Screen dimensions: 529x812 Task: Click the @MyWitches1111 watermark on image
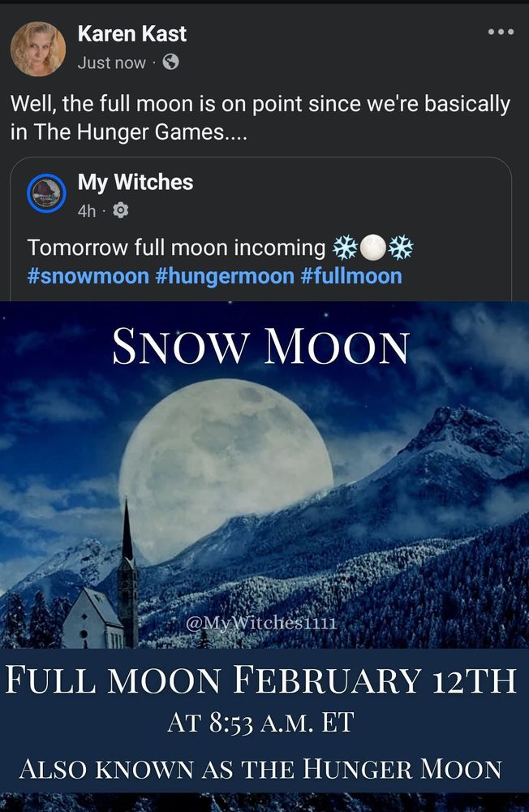261,623
